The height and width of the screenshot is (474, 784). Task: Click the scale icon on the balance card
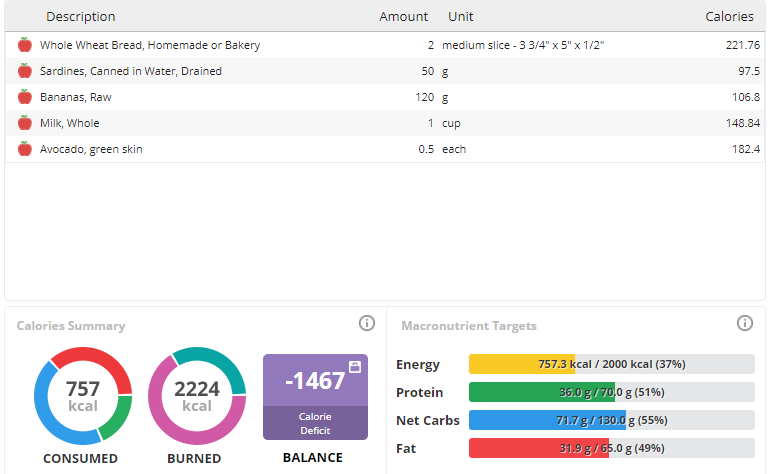coord(354,366)
